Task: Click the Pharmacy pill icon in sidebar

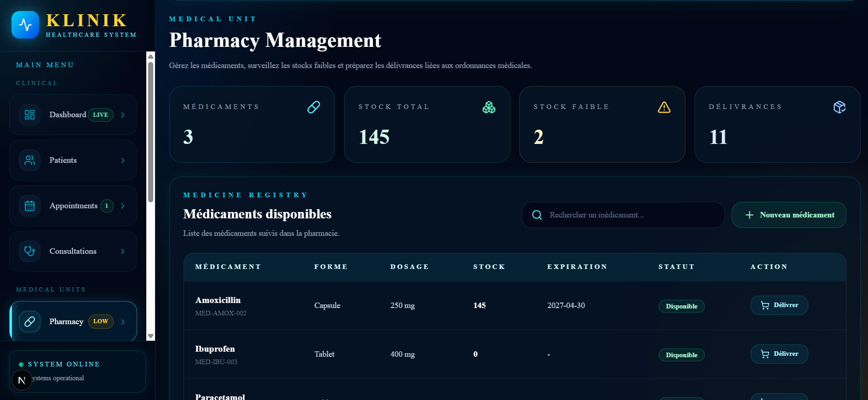Action: 29,321
